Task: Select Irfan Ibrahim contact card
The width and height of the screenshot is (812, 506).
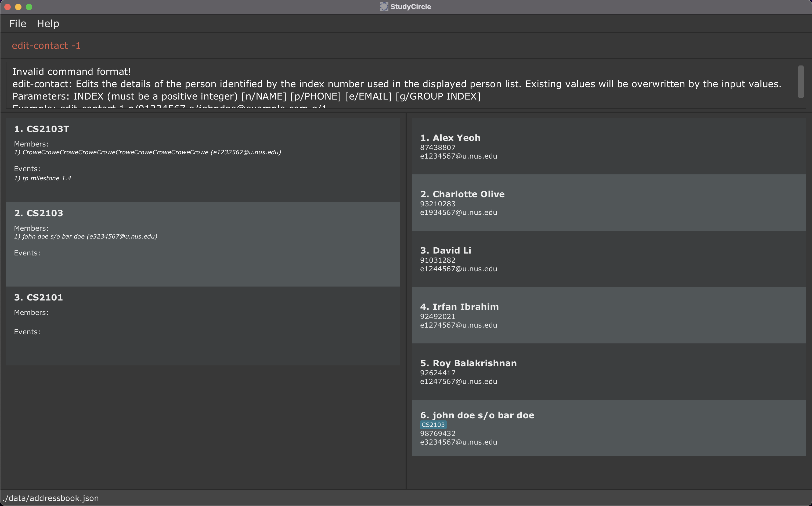Action: click(609, 315)
